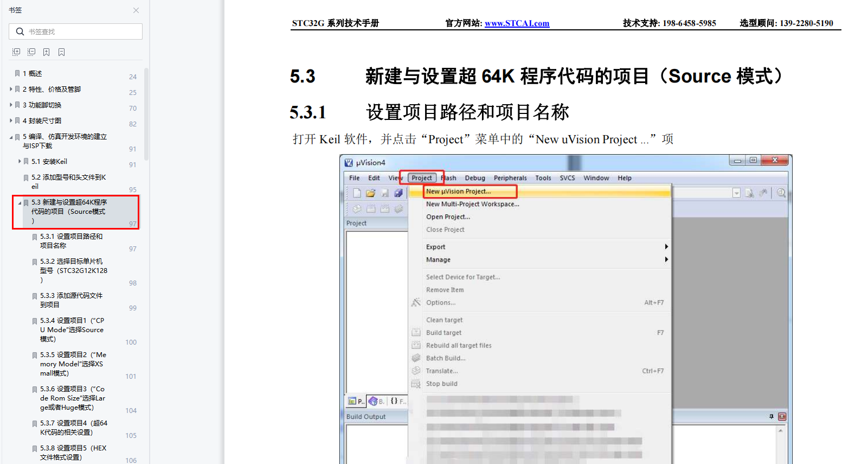
Task: Collapse the 5 编译、仿真开发环境的建立 bookmark
Action: tap(11, 137)
